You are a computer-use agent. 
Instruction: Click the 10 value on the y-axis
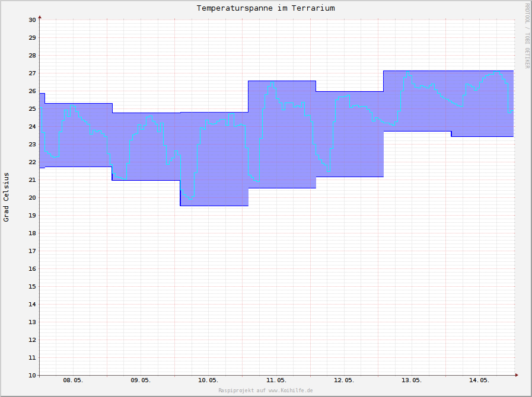click(x=32, y=376)
